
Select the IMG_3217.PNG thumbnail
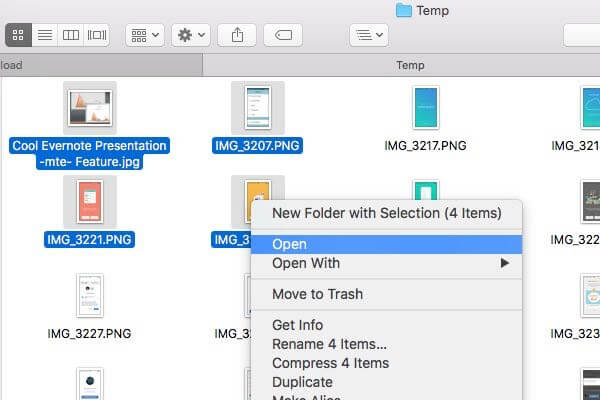(x=426, y=108)
